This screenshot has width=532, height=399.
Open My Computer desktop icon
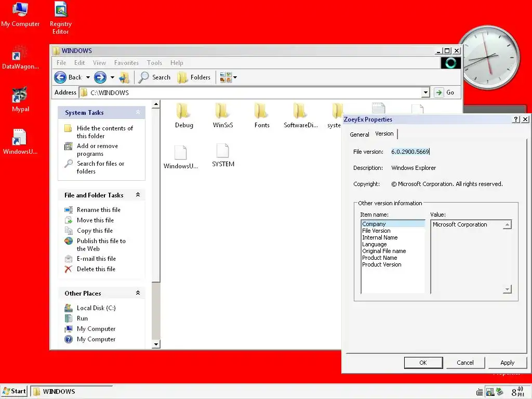(20, 14)
